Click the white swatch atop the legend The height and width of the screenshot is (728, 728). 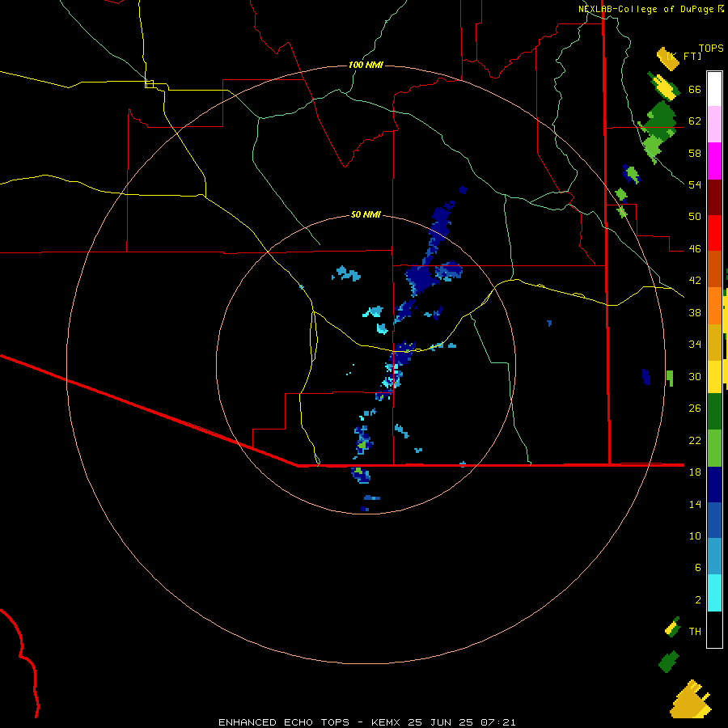(x=714, y=89)
